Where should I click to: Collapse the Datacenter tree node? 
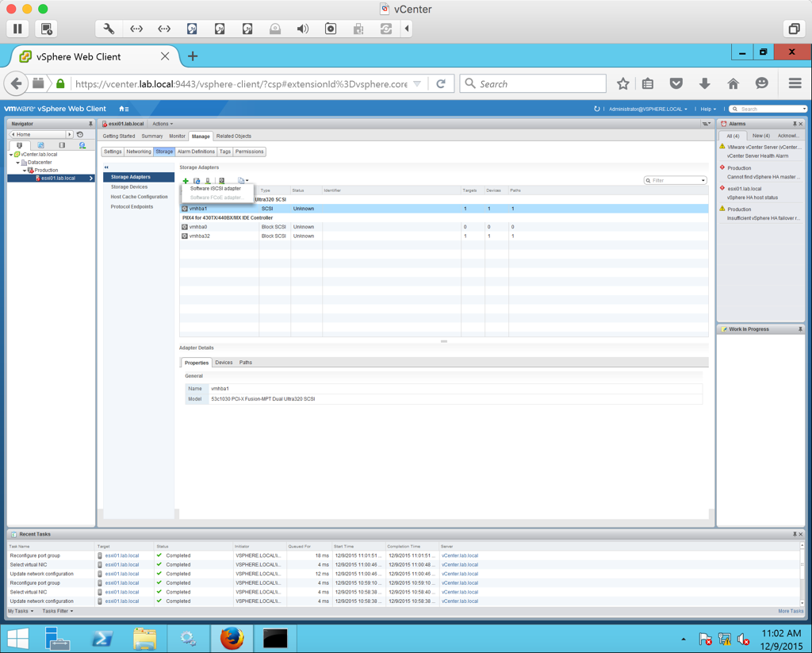pos(18,163)
